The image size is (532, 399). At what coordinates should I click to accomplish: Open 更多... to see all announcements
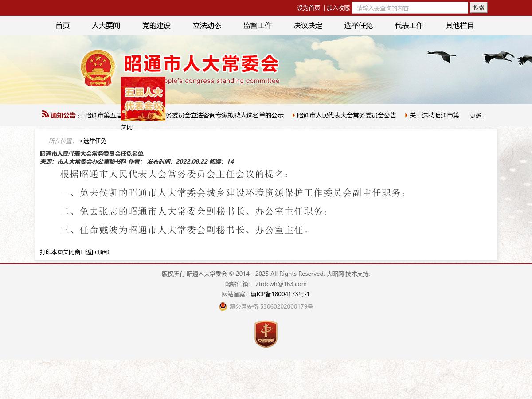point(477,115)
